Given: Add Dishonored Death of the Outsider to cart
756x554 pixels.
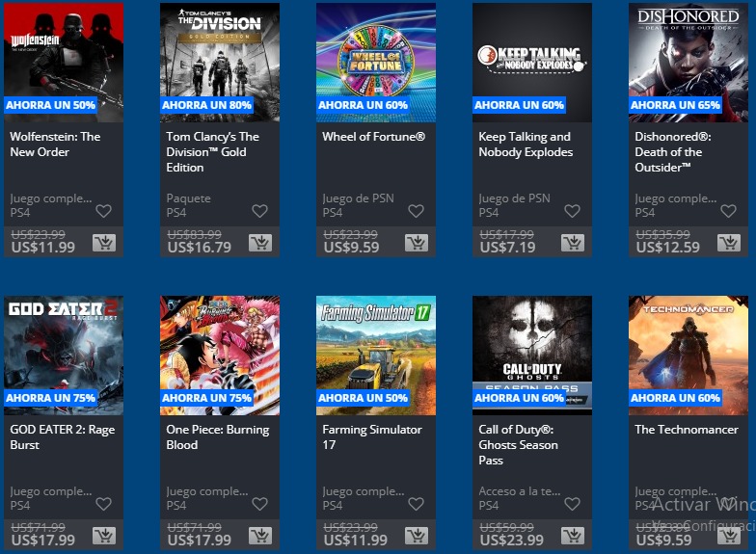Looking at the screenshot, I should [729, 243].
